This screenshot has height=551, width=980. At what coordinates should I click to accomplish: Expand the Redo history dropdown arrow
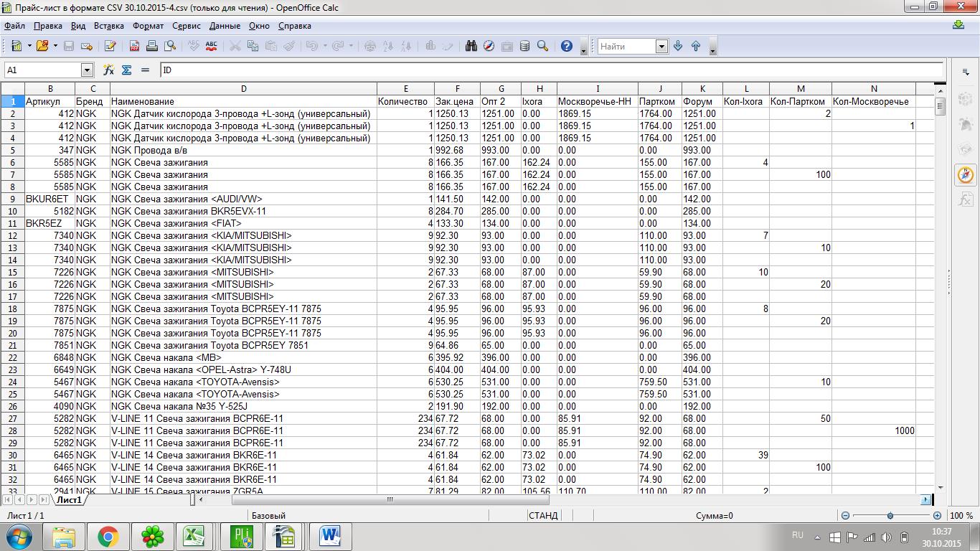352,46
